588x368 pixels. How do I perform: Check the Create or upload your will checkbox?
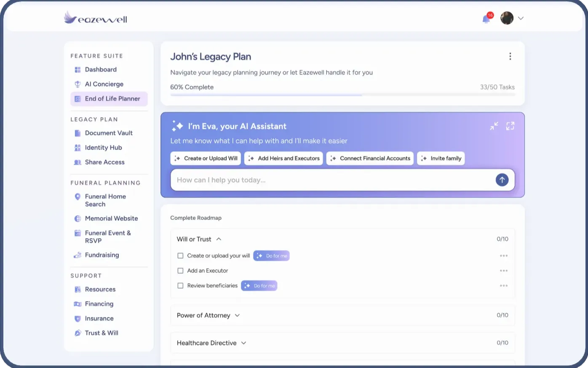(x=180, y=255)
